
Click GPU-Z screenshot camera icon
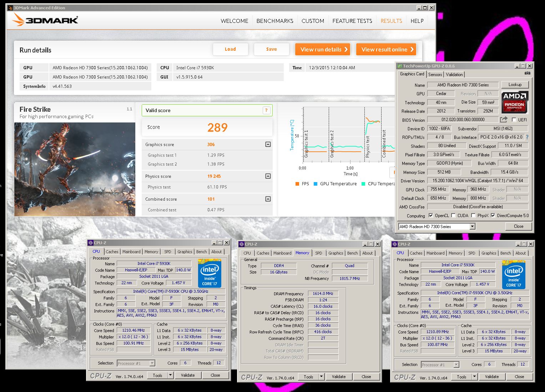pyautogui.click(x=528, y=74)
